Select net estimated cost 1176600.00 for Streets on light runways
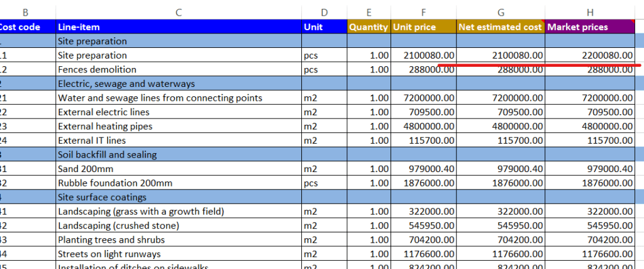 pyautogui.click(x=501, y=254)
